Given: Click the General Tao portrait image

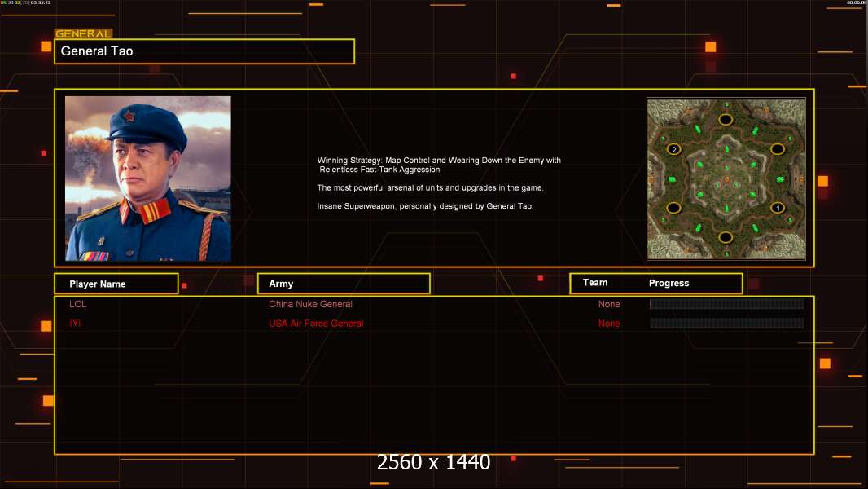Looking at the screenshot, I should tap(148, 178).
